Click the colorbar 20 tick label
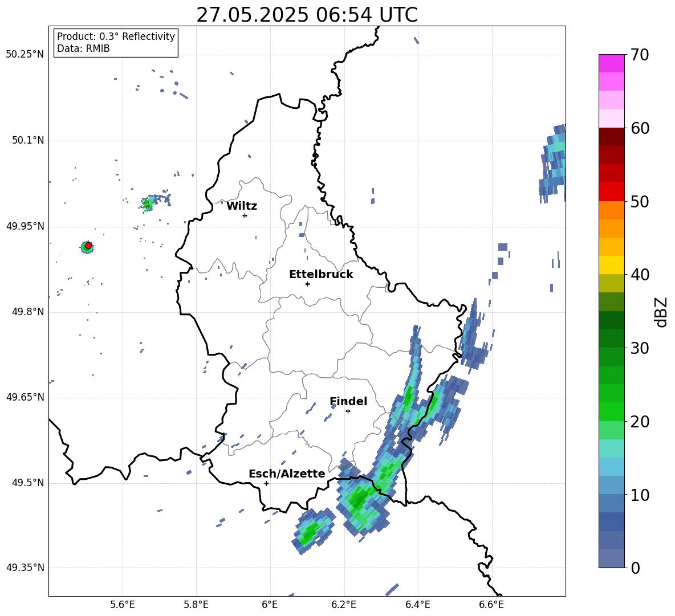 click(x=640, y=422)
